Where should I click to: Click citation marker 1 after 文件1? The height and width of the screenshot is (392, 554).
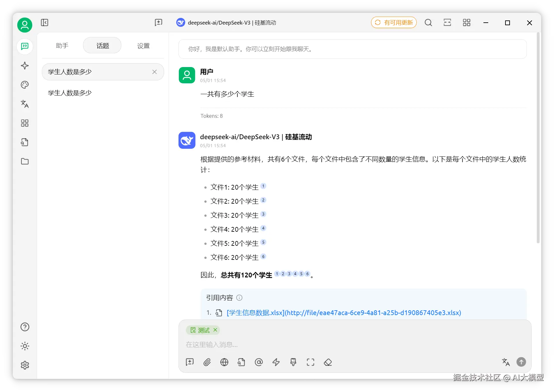click(x=263, y=186)
